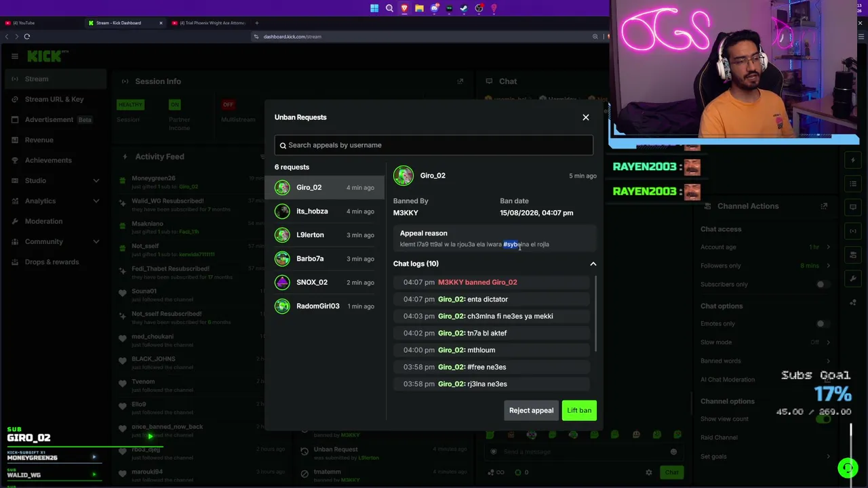Click stream signal icon in right rail
The height and width of the screenshot is (488, 868).
[853, 231]
